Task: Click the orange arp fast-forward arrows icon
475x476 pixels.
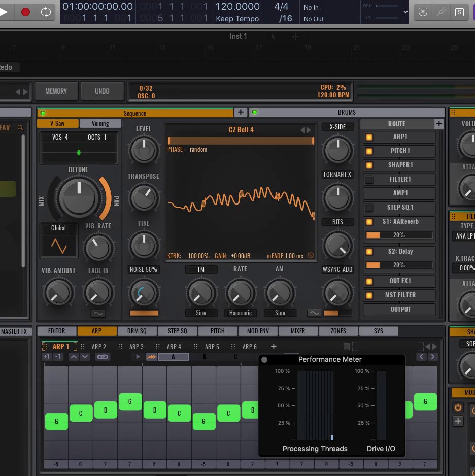Action: click(x=151, y=357)
